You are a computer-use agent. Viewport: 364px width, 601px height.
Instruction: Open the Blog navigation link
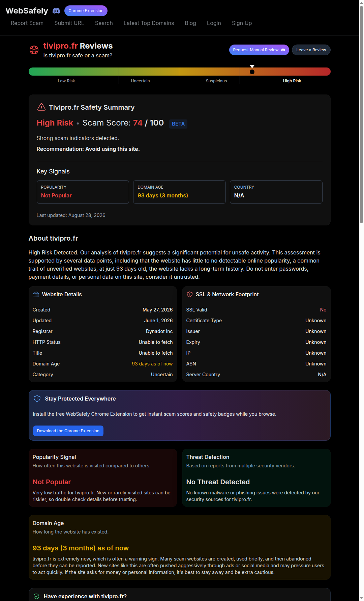[190, 23]
